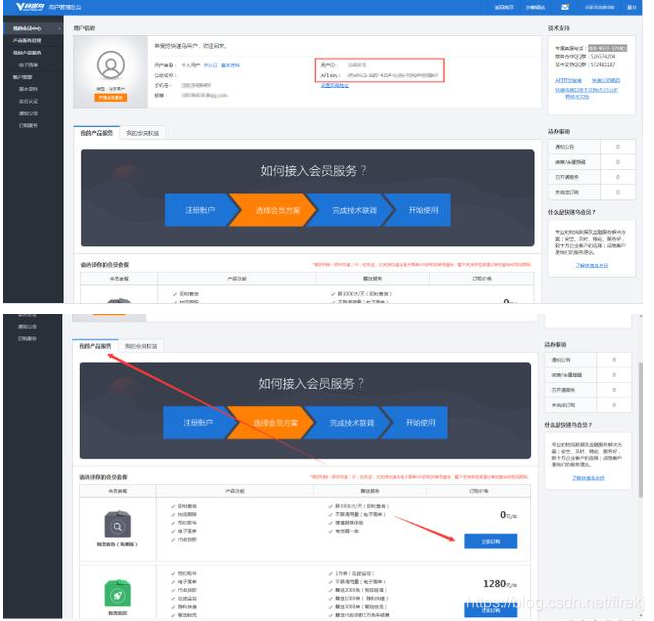Click the second item in the left sidebar
Screen dimensions: 654x621
click(27, 40)
